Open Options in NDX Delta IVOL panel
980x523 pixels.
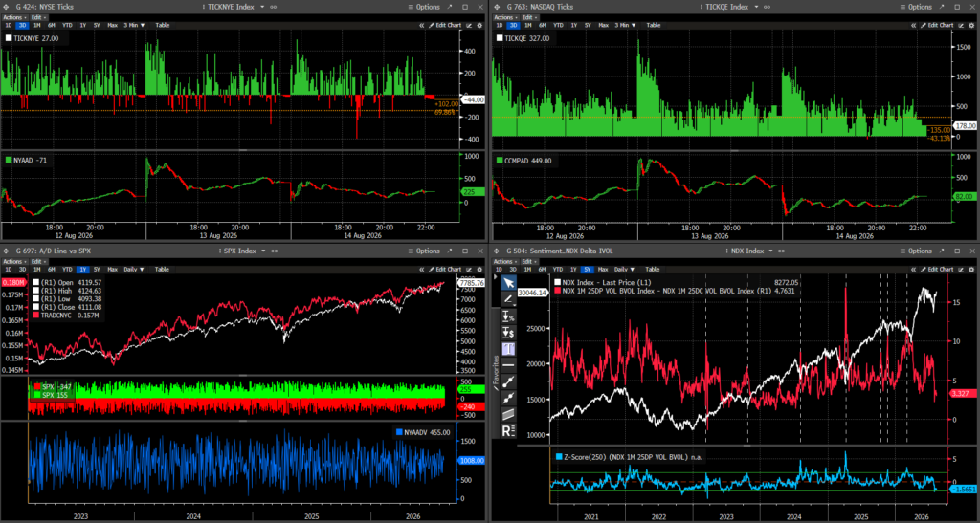coord(916,251)
